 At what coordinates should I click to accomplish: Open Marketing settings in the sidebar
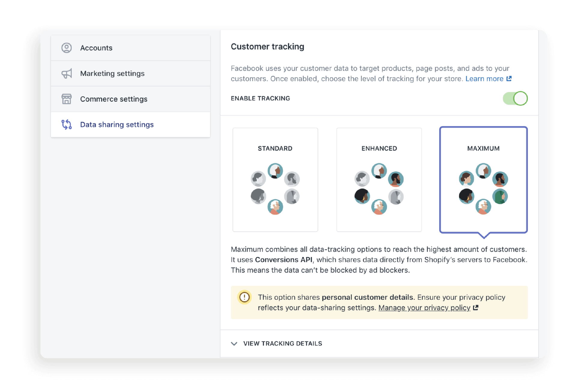click(131, 74)
